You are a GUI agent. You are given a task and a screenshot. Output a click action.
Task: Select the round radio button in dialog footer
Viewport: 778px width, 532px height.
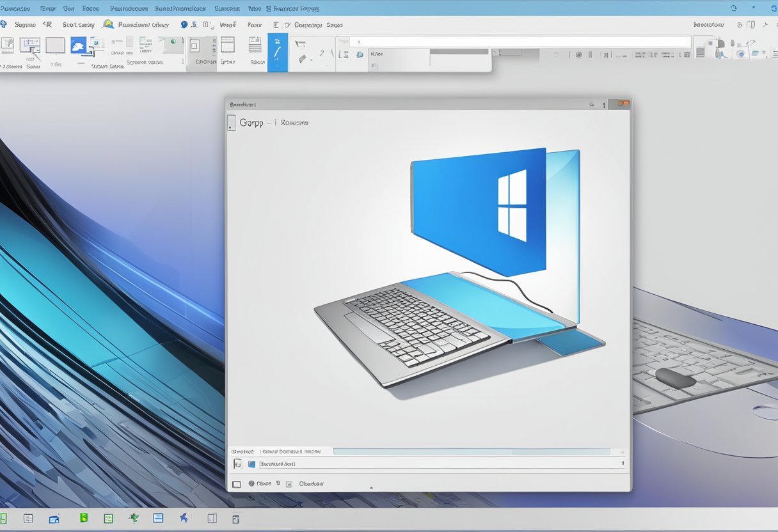point(251,484)
